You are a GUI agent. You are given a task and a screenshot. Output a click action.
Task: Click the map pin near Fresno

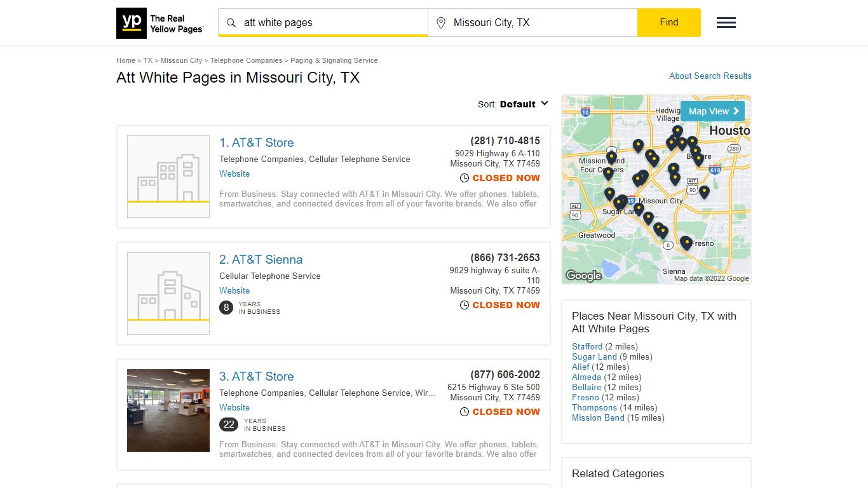click(686, 243)
